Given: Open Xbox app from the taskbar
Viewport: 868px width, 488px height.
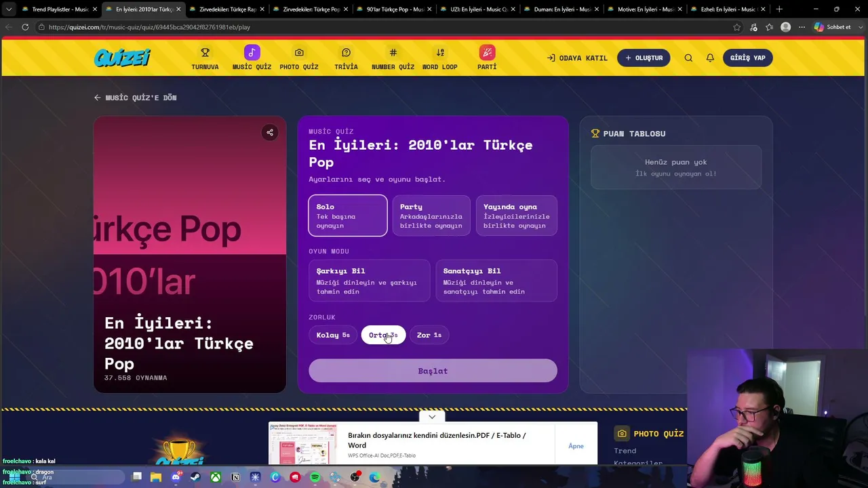Looking at the screenshot, I should (215, 477).
